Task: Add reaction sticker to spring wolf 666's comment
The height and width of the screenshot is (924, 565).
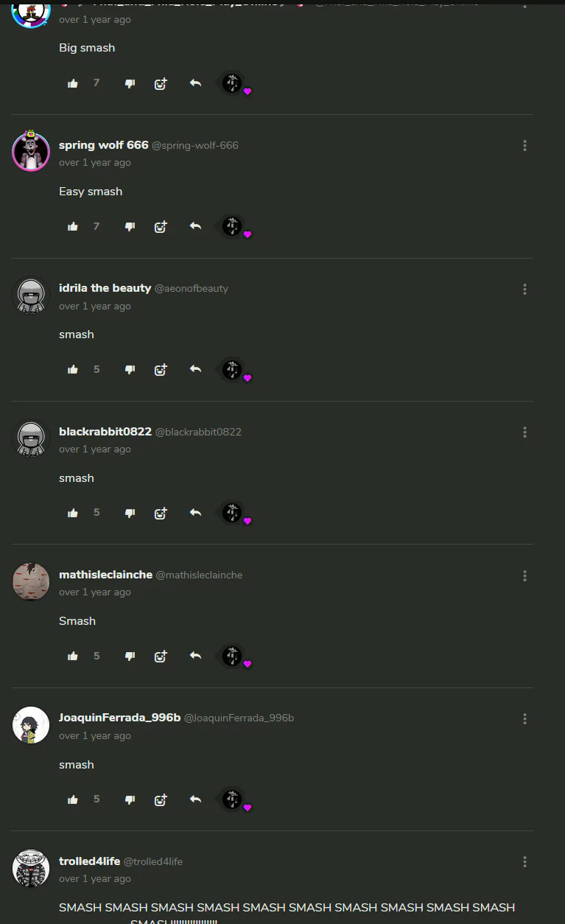Action: [x=161, y=226]
